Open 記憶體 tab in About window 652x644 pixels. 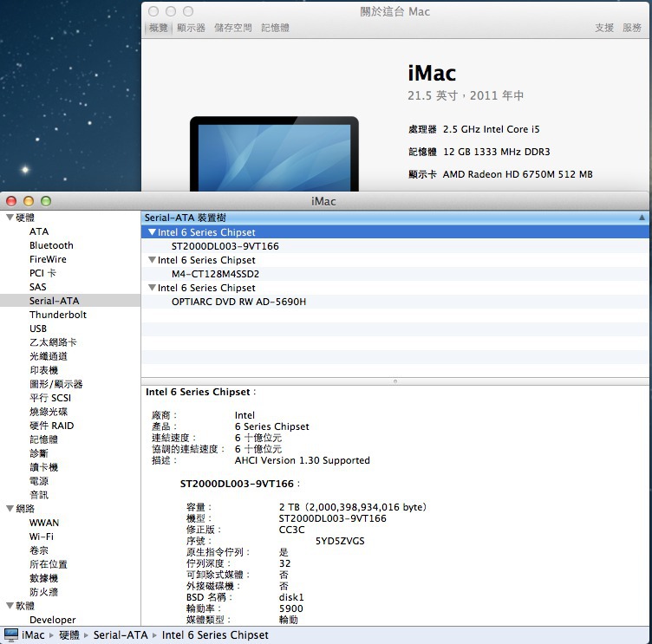click(x=275, y=28)
